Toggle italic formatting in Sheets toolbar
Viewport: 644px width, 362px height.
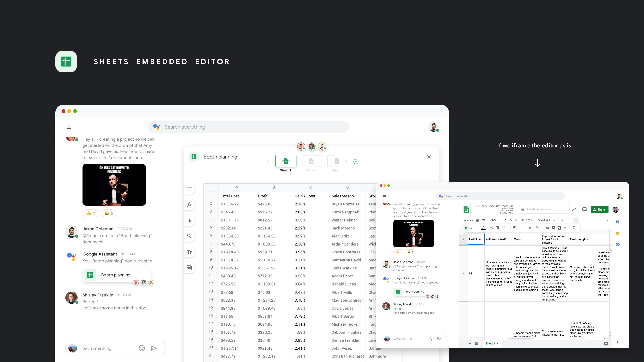click(x=471, y=228)
